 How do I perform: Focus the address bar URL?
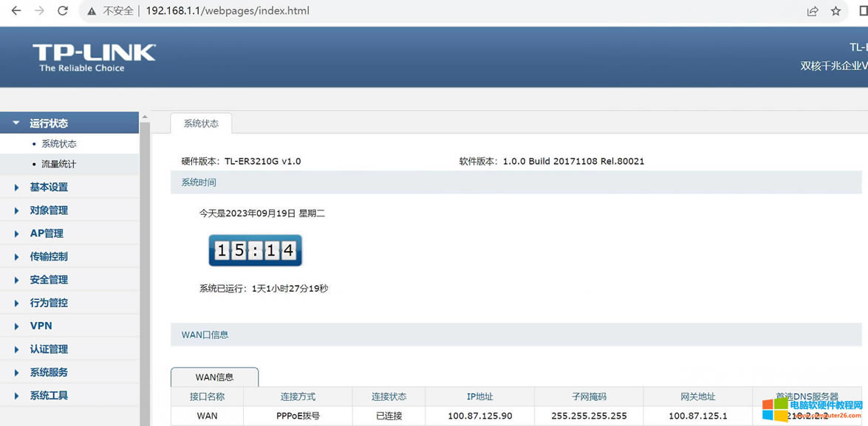[228, 10]
